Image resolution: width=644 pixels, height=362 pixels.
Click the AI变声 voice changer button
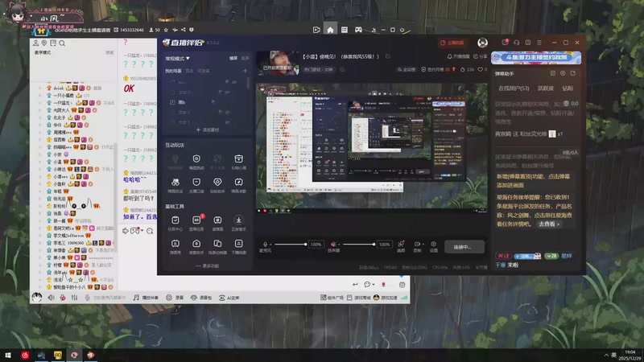229,298
